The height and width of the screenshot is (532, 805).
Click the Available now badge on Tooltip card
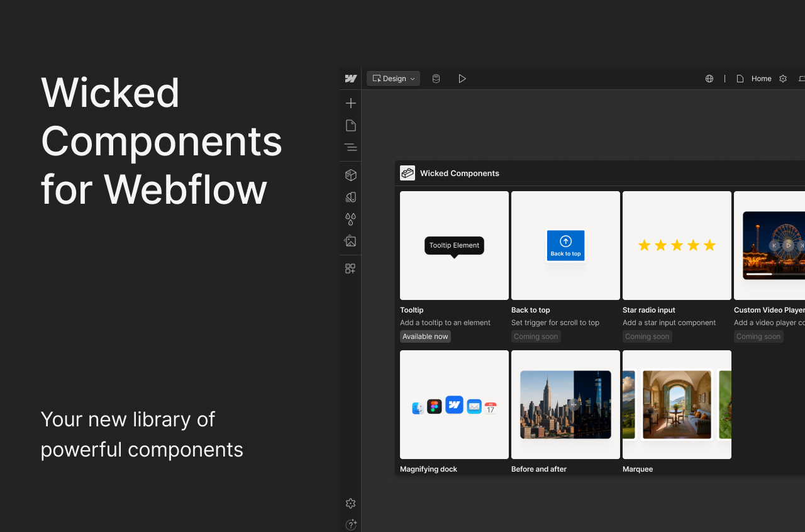tap(425, 336)
